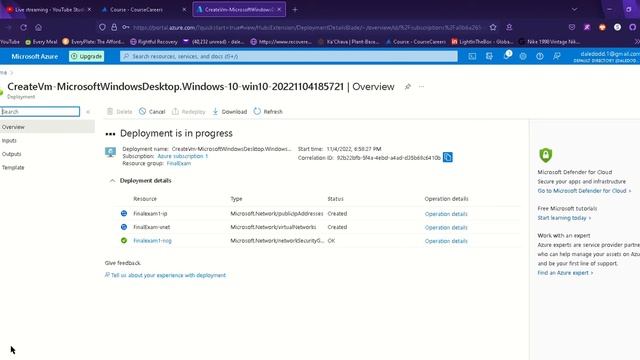
Task: Switch to Course - CourseCareers tab
Action: (x=143, y=9)
